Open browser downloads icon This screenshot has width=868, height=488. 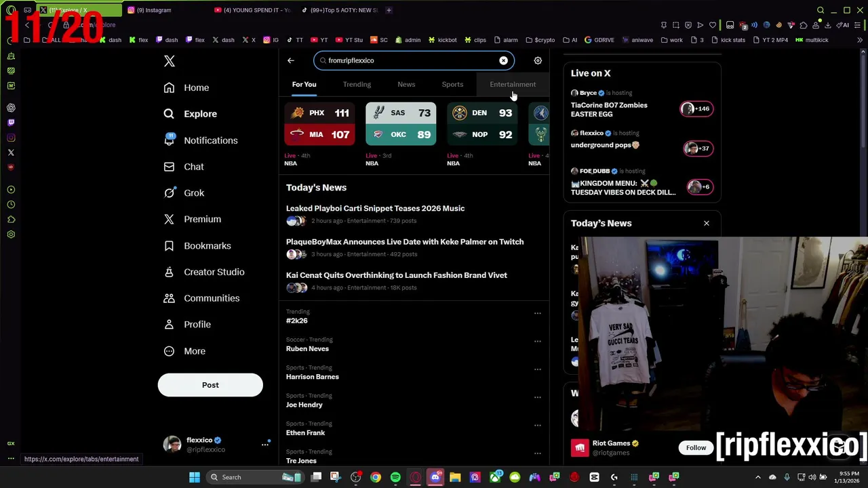[829, 25]
